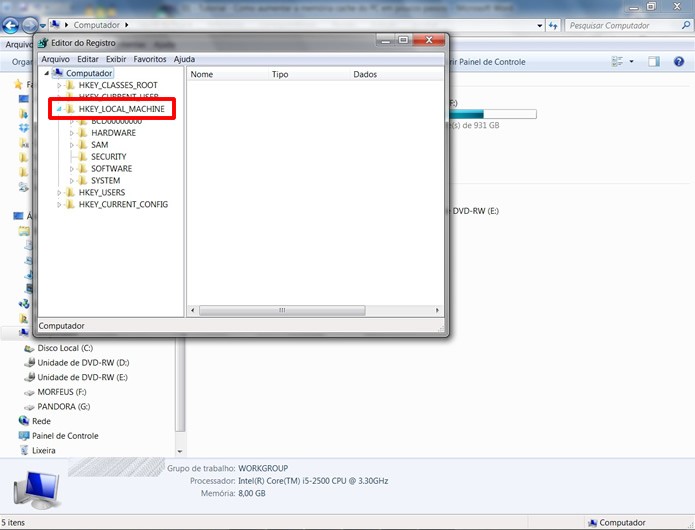Collapse the HKEY_LOCAL_MACHINE key
This screenshot has width=695, height=530.
pos(59,109)
